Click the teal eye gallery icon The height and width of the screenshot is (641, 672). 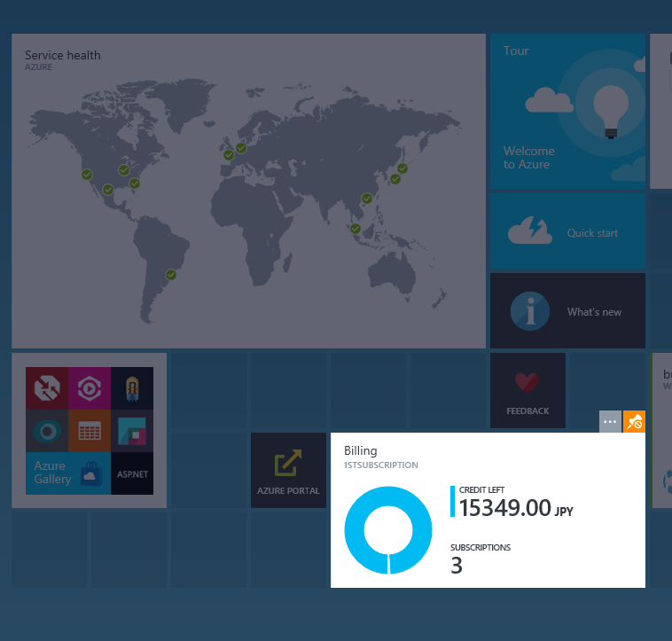pos(47,431)
